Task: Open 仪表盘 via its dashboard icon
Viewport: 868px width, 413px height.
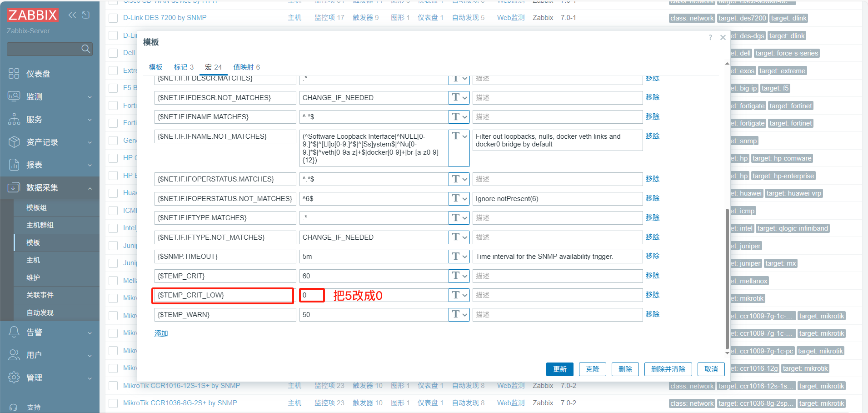Action: coord(14,74)
